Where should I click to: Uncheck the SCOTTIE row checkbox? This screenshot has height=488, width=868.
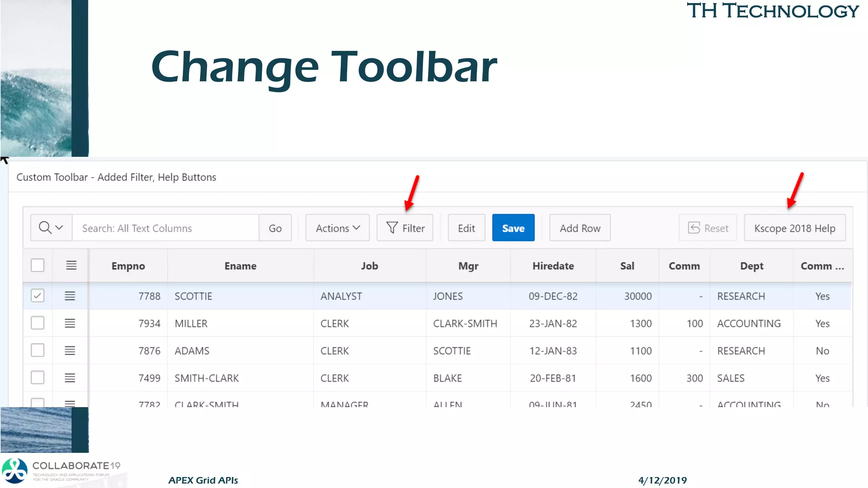click(38, 296)
